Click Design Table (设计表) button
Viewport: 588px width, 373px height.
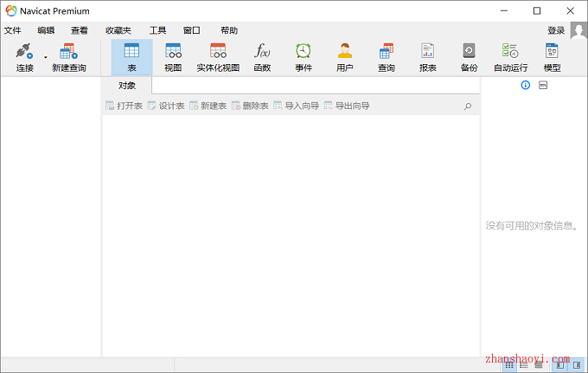click(166, 106)
